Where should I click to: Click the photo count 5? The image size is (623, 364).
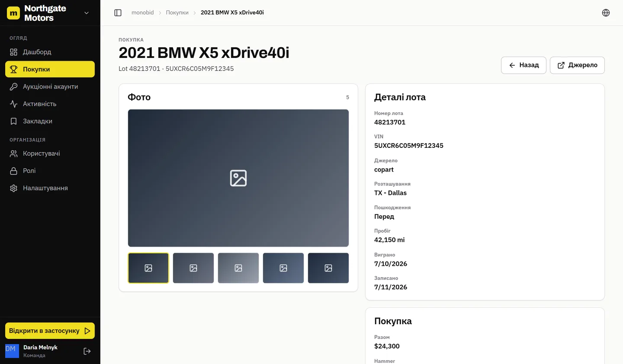(x=347, y=97)
